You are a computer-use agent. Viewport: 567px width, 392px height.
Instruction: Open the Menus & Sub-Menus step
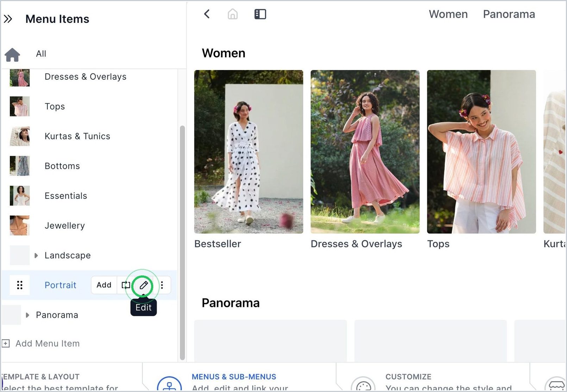(x=234, y=377)
